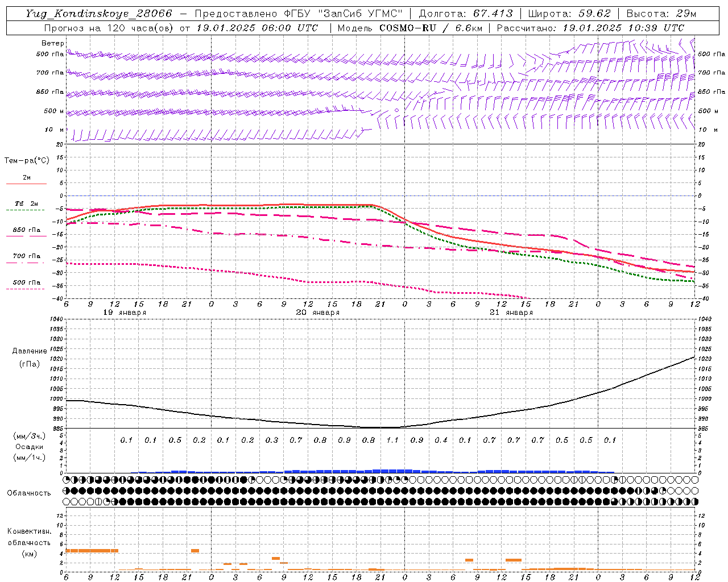Click the 'Td 2м' dew point legend entry
728x582 pixels.
click(x=27, y=203)
